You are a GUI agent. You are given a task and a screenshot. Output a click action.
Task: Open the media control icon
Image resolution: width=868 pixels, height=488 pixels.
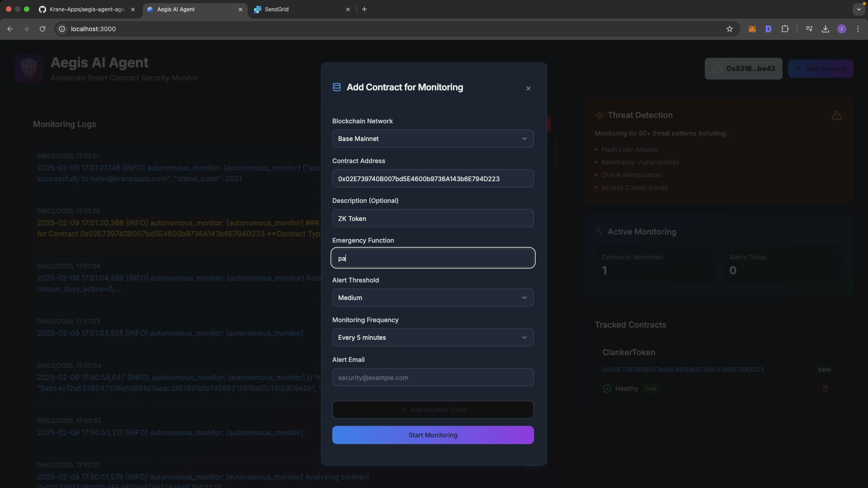point(809,29)
